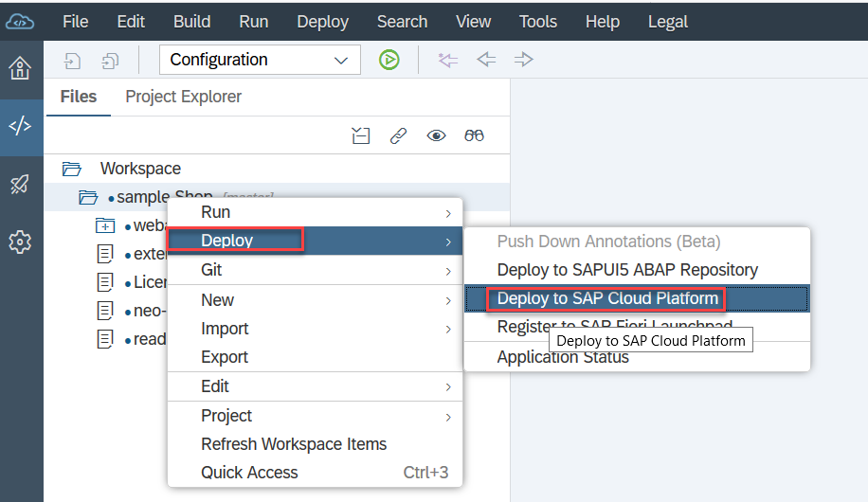This screenshot has height=502, width=868.
Task: Click the Collapse All icon in Files pane
Action: click(x=360, y=135)
